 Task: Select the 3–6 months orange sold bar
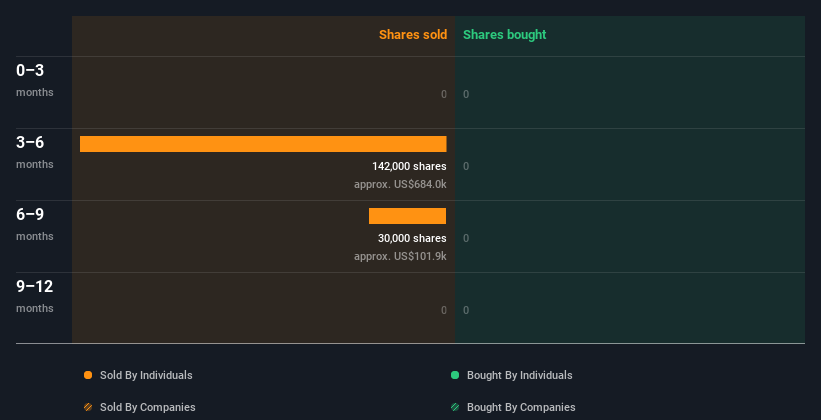[x=263, y=144]
